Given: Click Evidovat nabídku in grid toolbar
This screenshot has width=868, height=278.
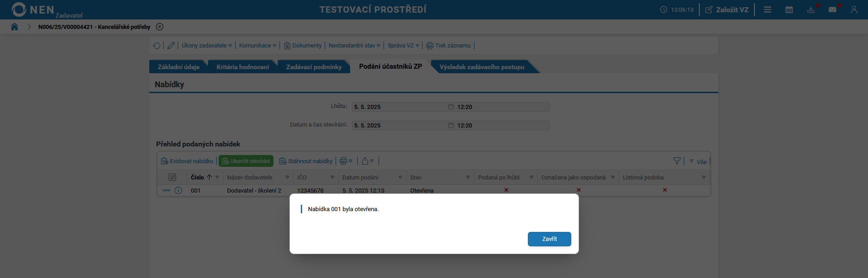Looking at the screenshot, I should (x=187, y=161).
